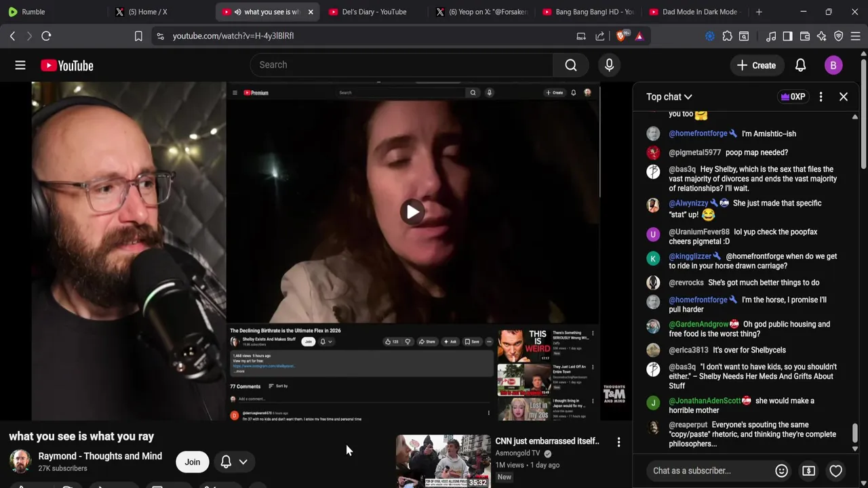Click @JonathanAdenScott username in chat

(x=705, y=401)
